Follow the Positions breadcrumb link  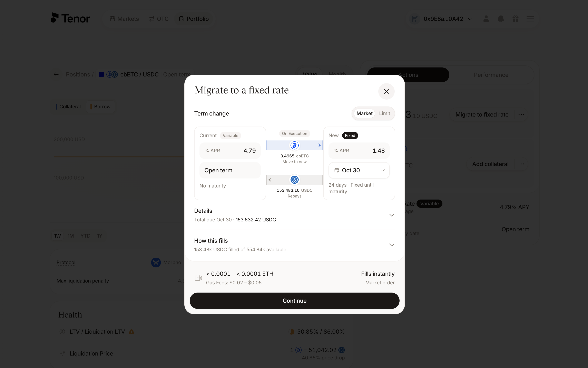(x=78, y=74)
